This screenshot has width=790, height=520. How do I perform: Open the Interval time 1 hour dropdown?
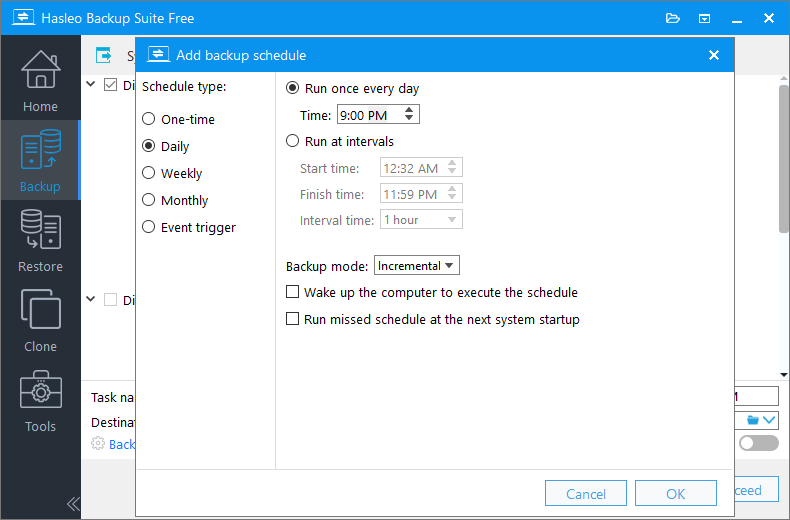coord(421,220)
